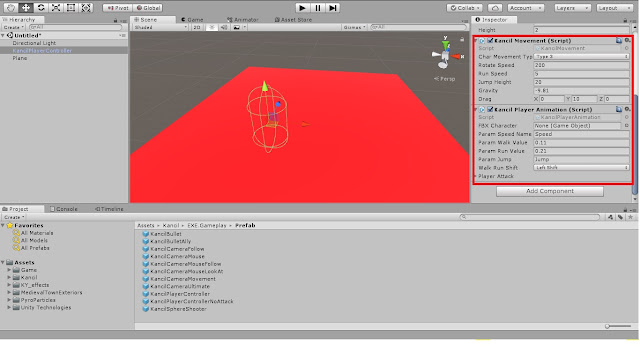Viewport: 640px width, 360px height.
Task: Open the Layout dropdown
Action: coord(614,8)
